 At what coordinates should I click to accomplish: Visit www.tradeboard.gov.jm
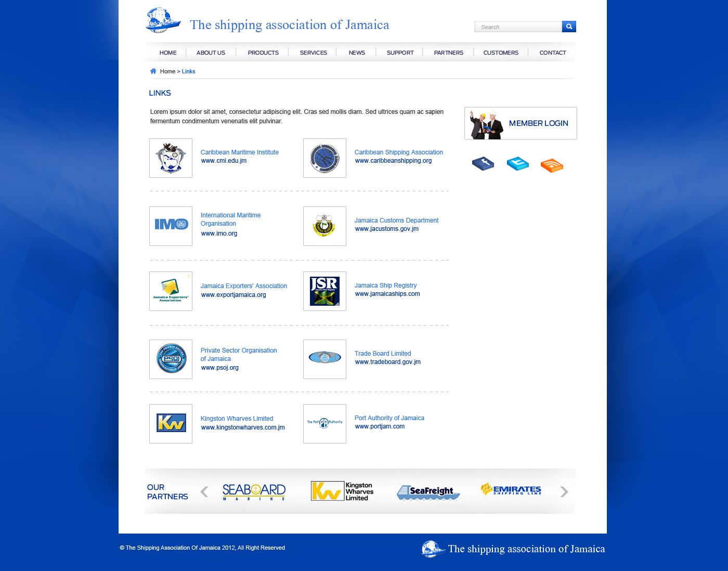tap(388, 362)
